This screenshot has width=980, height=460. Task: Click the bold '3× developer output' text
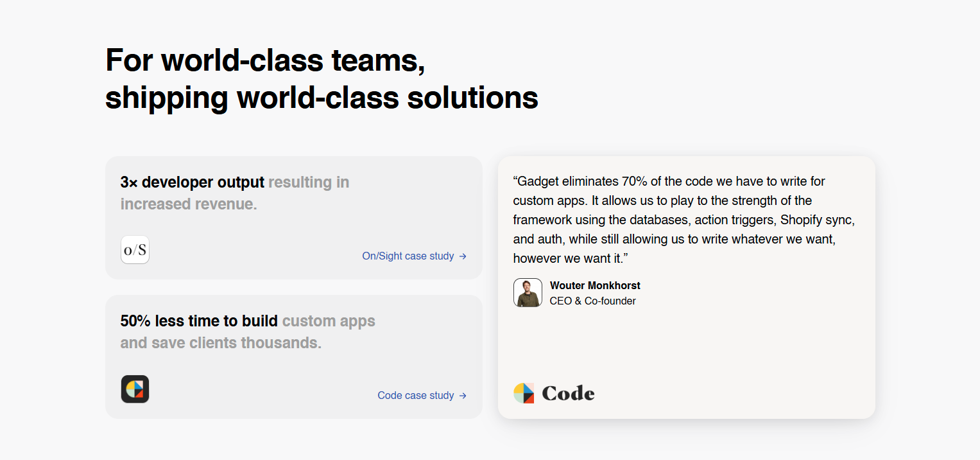coord(191,182)
